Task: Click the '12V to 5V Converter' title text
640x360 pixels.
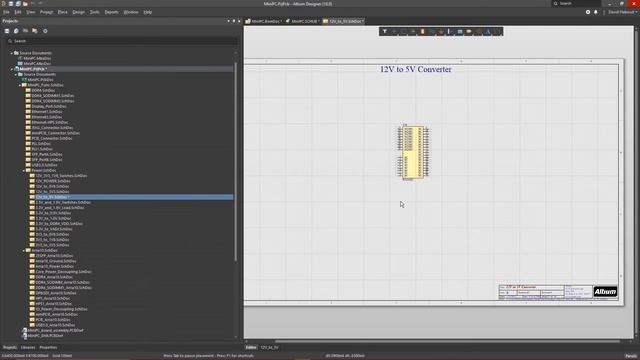Action: 416,69
